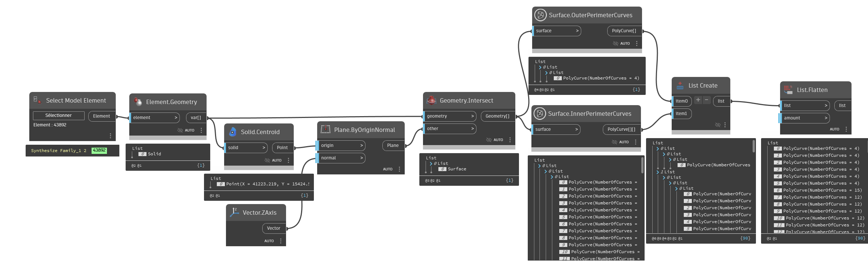Screen dimensions: 868x266
Task: Toggle preview eye on List Create node
Action: pyautogui.click(x=717, y=125)
